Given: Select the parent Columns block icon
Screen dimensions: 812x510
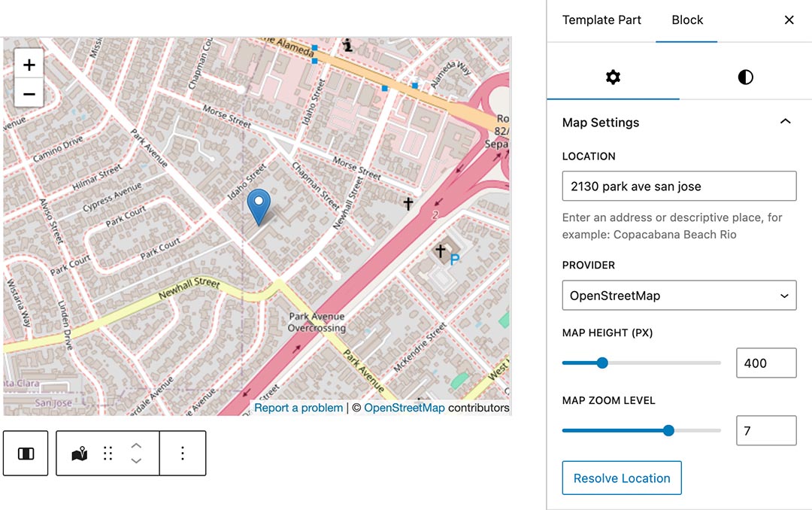Looking at the screenshot, I should pyautogui.click(x=26, y=453).
